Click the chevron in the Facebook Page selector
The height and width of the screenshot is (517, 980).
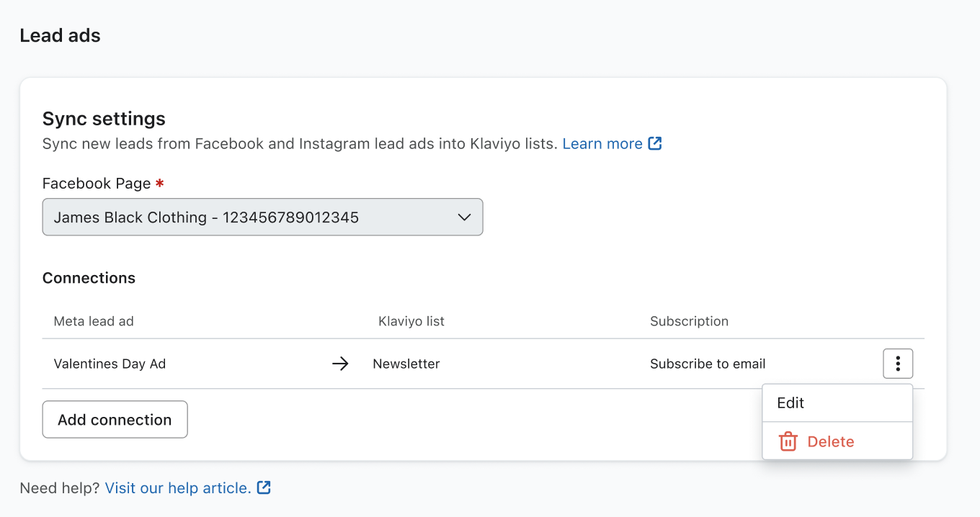click(x=464, y=217)
